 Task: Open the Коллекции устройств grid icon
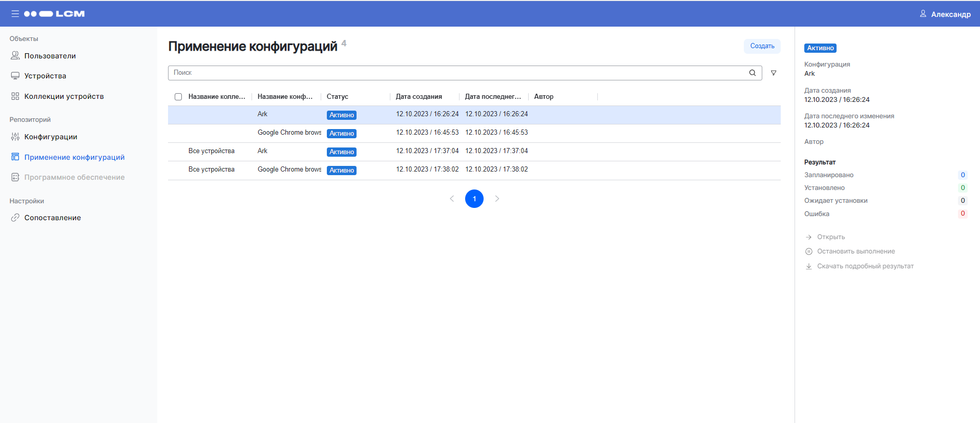15,96
